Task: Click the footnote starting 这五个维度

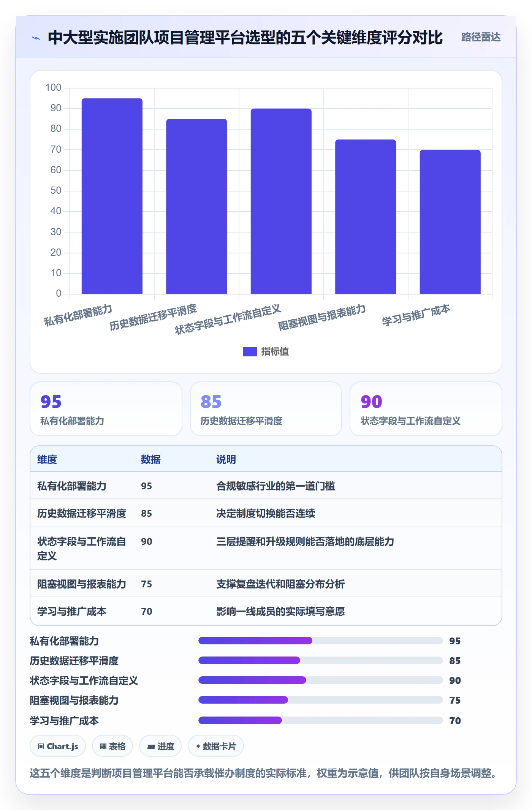Action: click(x=265, y=774)
